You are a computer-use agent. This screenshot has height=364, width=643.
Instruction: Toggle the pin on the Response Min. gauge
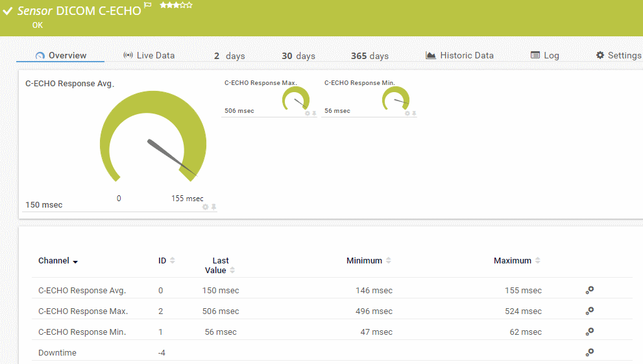point(415,114)
